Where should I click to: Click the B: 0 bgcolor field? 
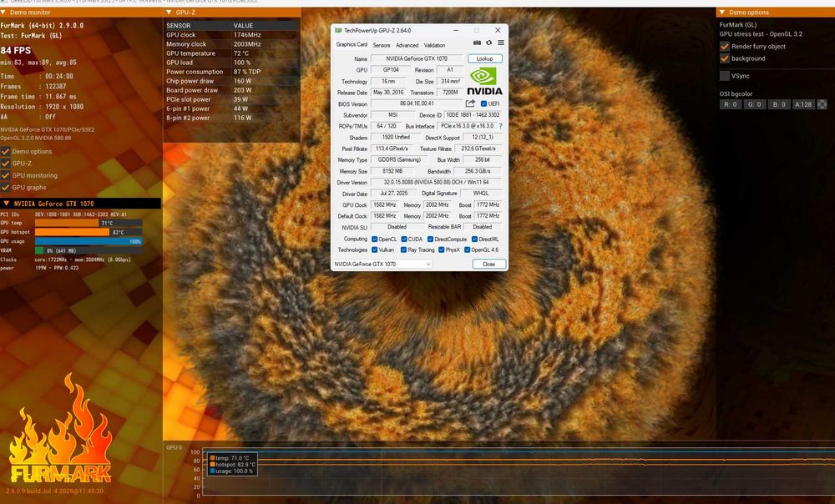[x=779, y=104]
